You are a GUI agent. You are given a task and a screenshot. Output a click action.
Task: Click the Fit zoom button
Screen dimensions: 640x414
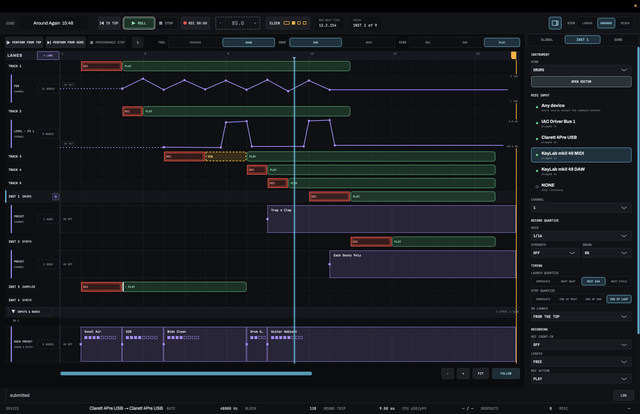pyautogui.click(x=480, y=374)
